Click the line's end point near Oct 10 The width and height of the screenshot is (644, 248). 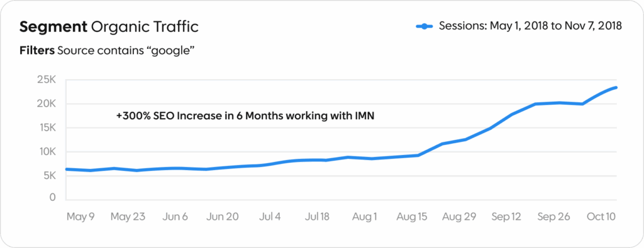[616, 87]
